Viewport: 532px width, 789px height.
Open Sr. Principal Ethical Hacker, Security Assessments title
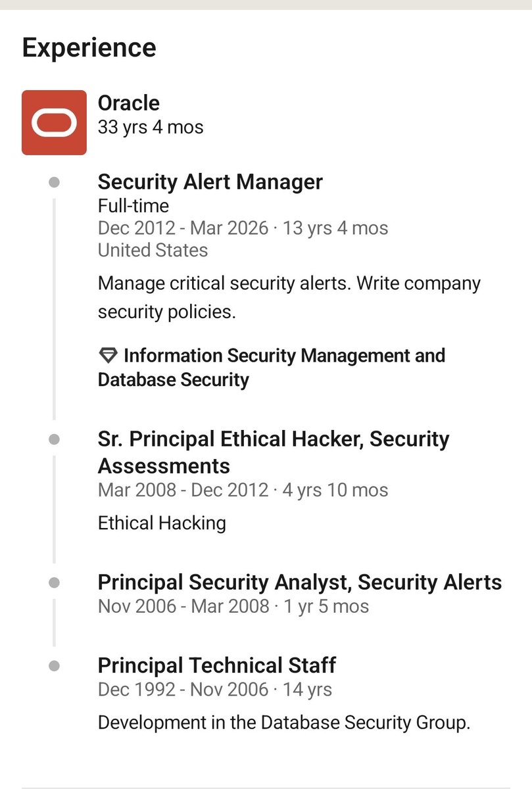pos(274,452)
